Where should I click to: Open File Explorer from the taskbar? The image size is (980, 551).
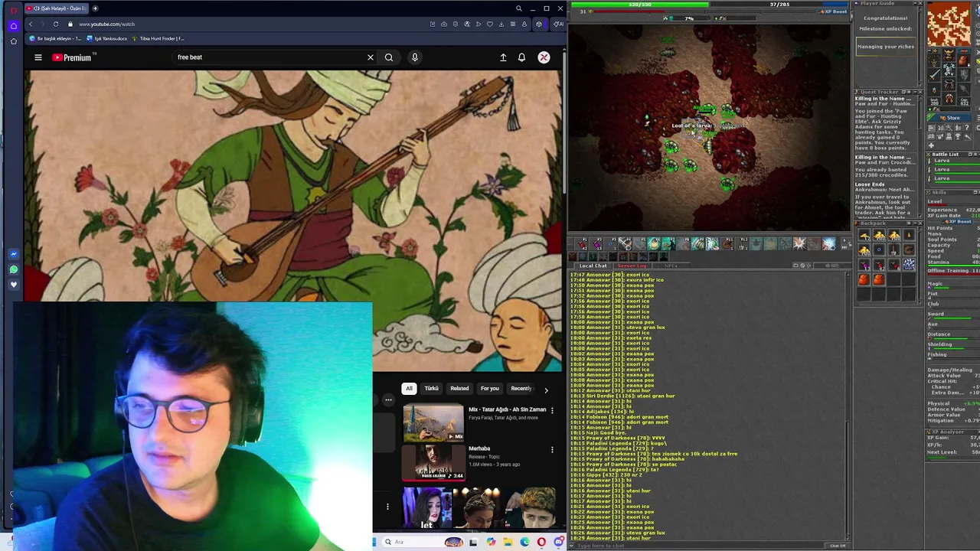coord(508,542)
